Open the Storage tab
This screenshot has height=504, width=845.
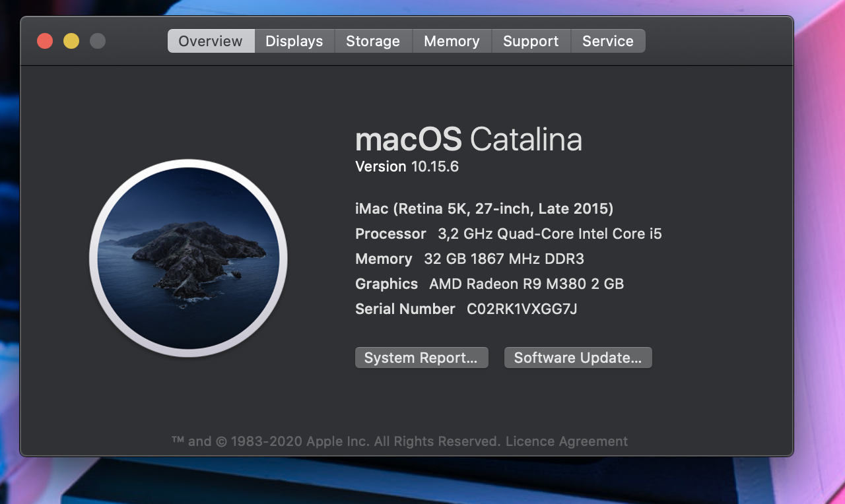pyautogui.click(x=373, y=41)
